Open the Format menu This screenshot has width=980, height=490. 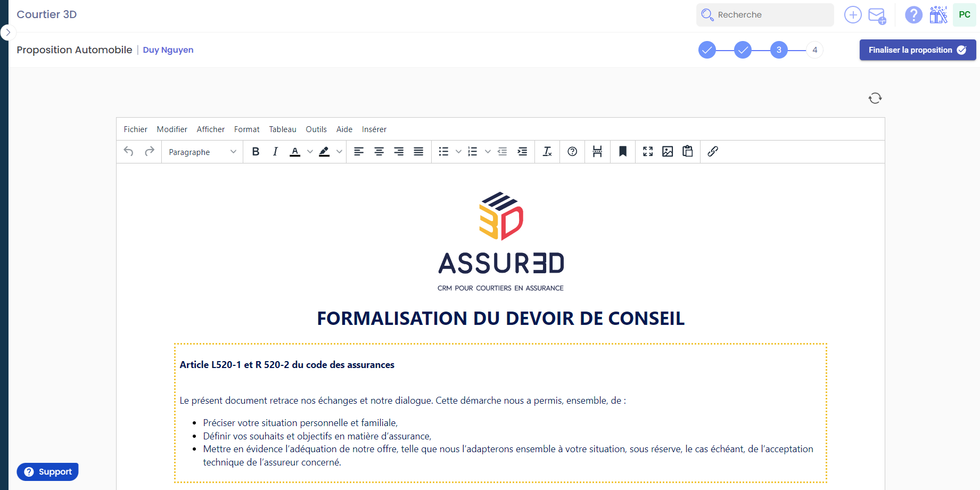coord(247,129)
